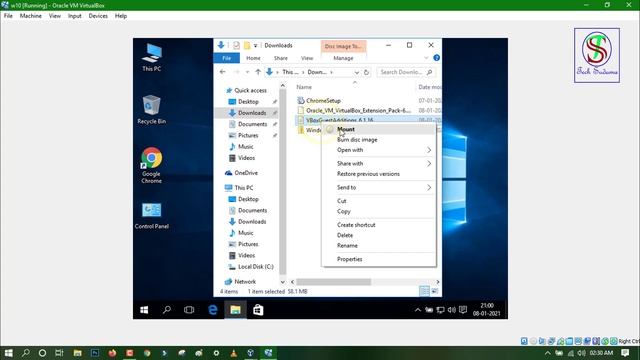Open This PC desktop icon
The height and width of the screenshot is (360, 640).
151,57
